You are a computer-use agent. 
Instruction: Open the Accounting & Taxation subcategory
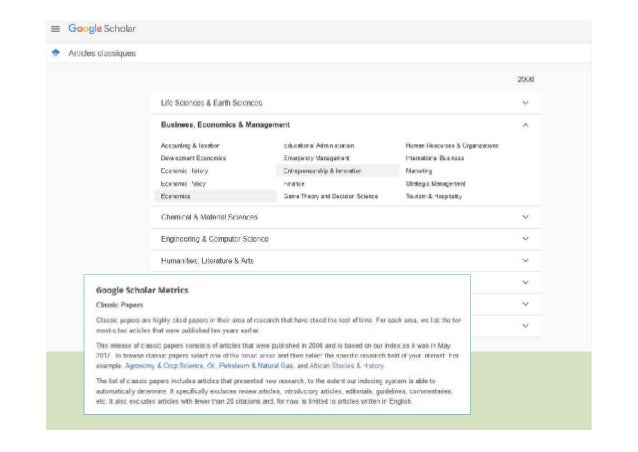point(190,146)
